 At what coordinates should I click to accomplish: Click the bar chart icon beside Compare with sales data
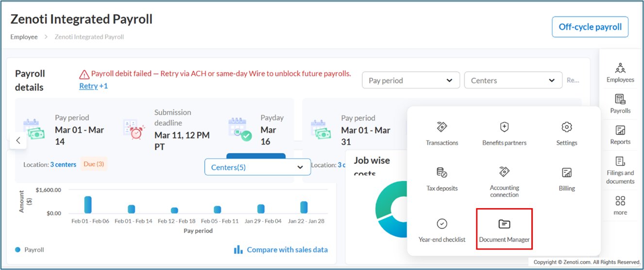[238, 250]
